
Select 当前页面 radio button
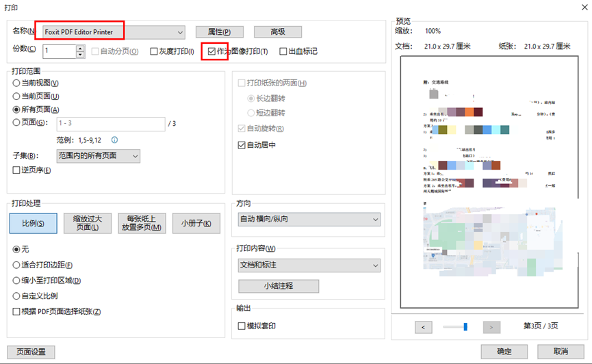(x=16, y=96)
